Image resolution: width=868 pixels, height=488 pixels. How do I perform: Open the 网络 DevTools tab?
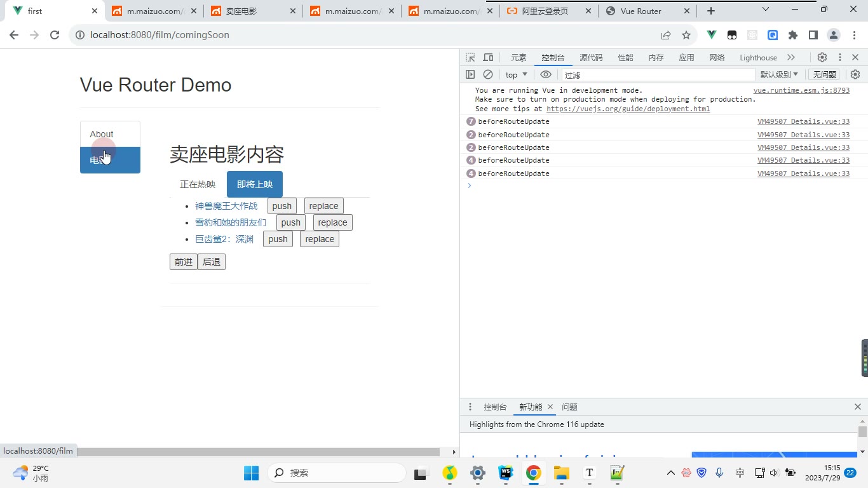pos(717,57)
